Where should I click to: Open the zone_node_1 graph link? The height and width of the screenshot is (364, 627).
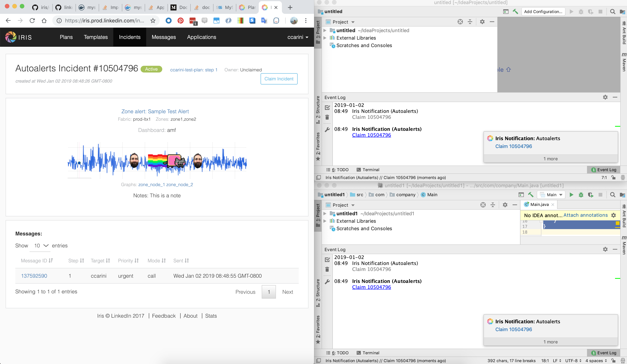coord(152,184)
